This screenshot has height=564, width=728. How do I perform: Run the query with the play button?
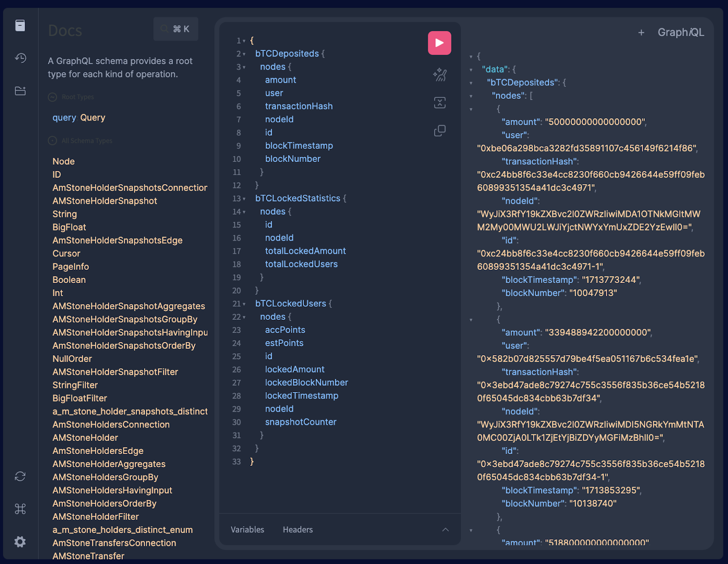439,43
